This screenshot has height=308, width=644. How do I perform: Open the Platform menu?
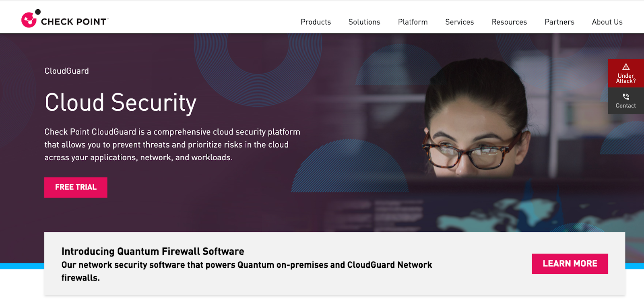[x=413, y=22]
